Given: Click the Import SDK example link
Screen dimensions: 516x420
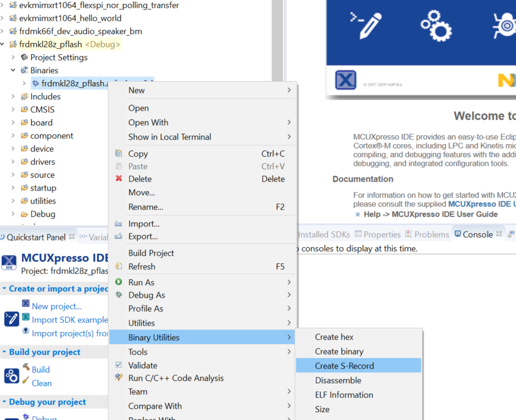Looking at the screenshot, I should 70,319.
